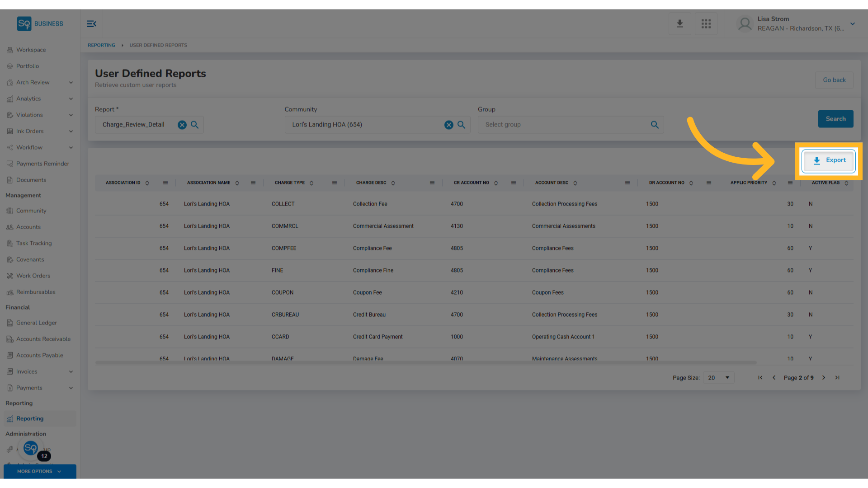This screenshot has width=868, height=488.
Task: Click the Search button
Action: (835, 119)
